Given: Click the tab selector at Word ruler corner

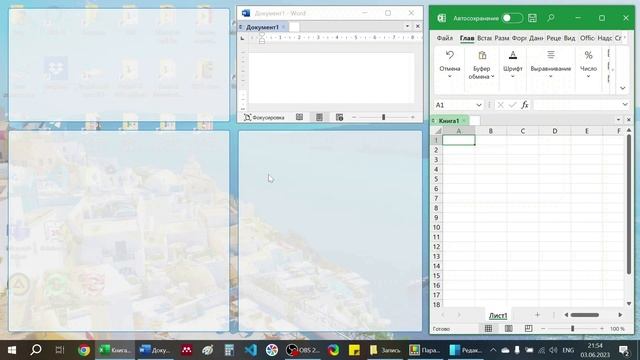Looking at the screenshot, I should (x=242, y=38).
